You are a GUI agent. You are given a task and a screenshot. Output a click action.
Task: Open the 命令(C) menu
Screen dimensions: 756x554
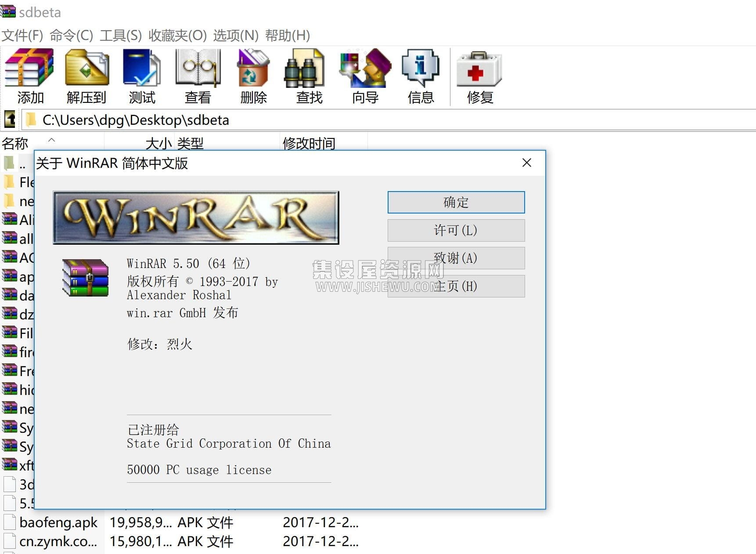[72, 35]
